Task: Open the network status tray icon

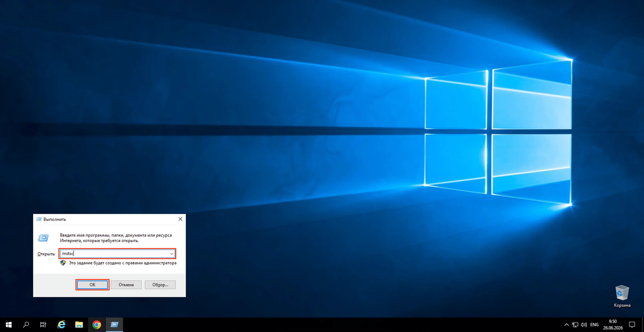Action: 575,325
